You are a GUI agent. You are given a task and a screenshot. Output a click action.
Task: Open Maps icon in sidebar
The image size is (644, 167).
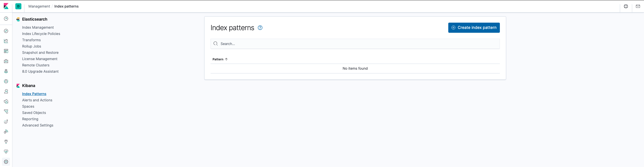pos(6,71)
